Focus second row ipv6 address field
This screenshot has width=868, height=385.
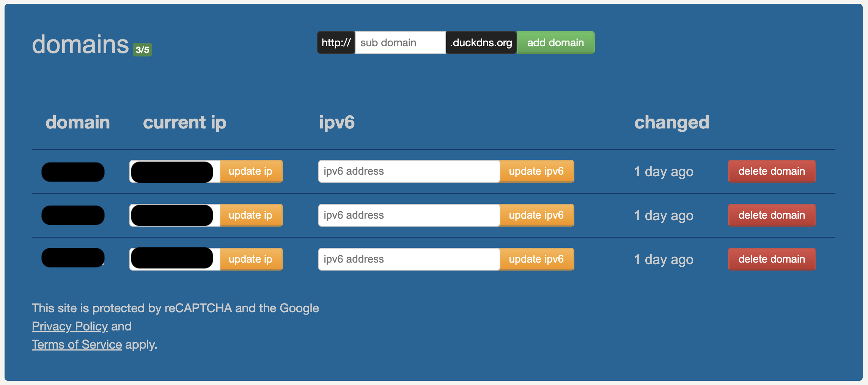click(409, 215)
